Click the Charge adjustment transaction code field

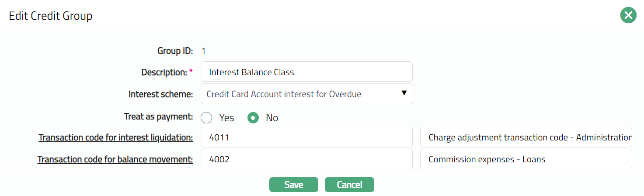click(x=526, y=138)
